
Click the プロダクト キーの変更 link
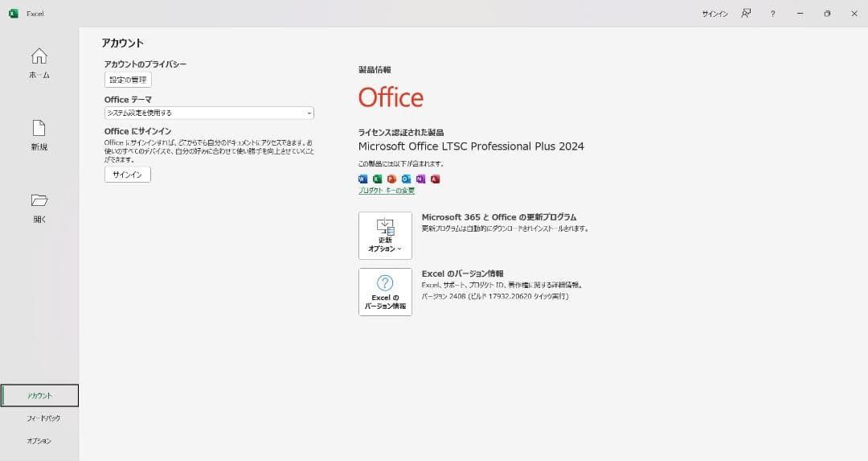click(x=387, y=191)
